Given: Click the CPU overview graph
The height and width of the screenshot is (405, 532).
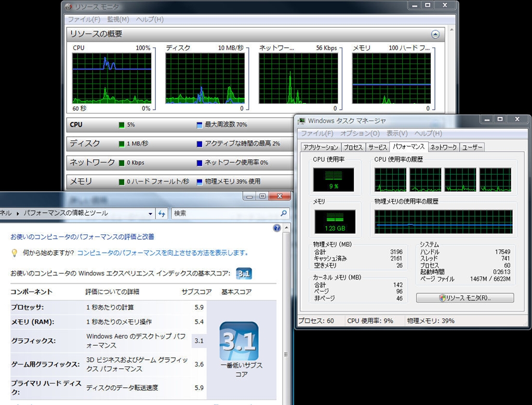Looking at the screenshot, I should click(112, 78).
